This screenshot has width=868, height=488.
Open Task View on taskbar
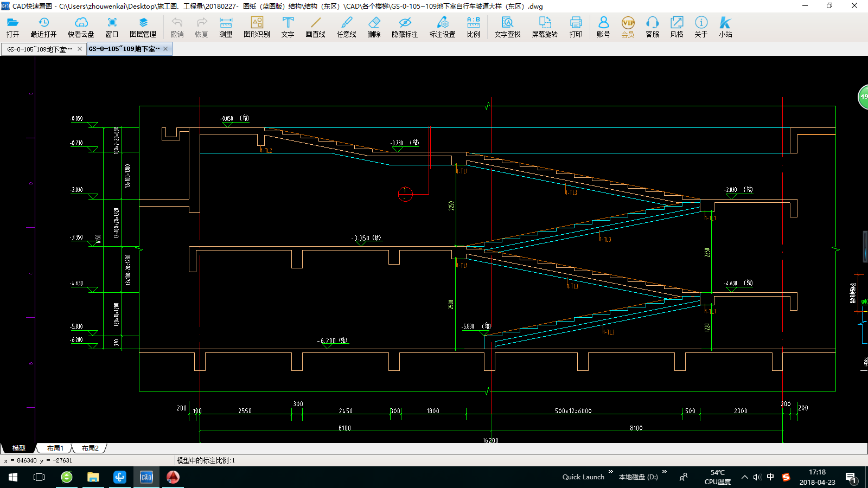(39, 477)
